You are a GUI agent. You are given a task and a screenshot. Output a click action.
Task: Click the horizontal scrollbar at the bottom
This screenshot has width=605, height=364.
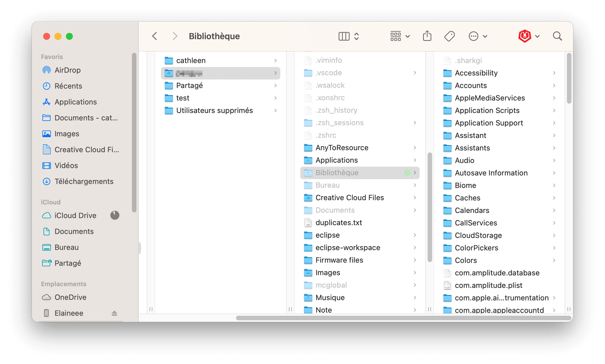click(x=403, y=318)
